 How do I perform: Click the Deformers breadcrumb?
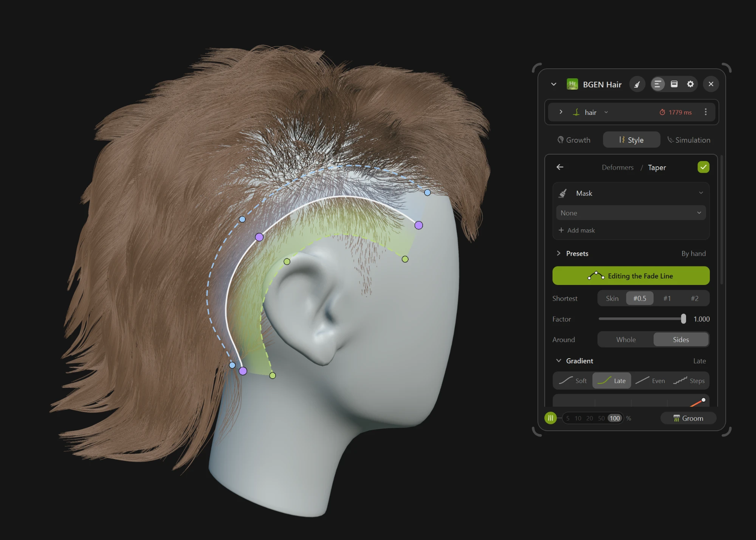[618, 167]
